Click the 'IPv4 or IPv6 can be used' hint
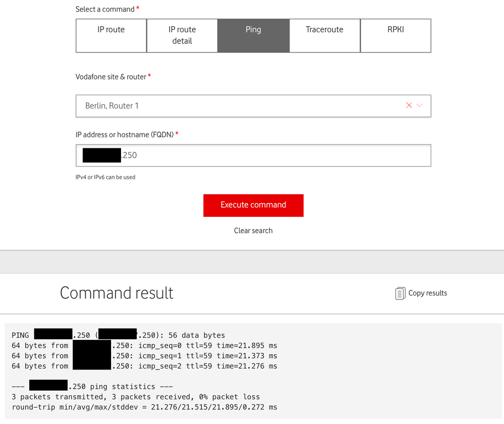Screen dimensions: 504x424 point(105,177)
